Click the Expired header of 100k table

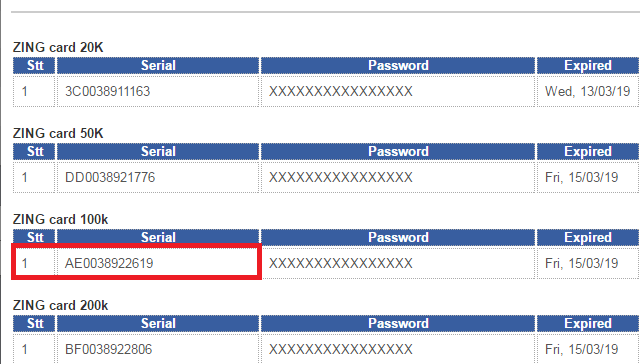[x=587, y=237]
